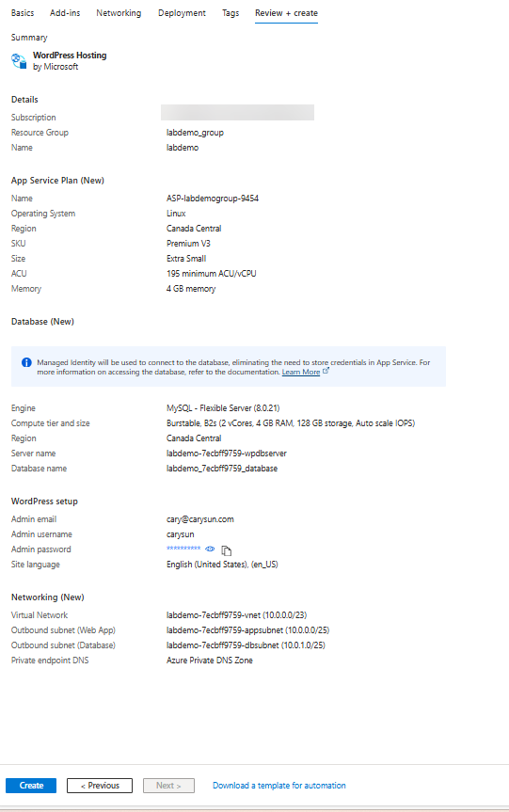This screenshot has height=812, width=509.
Task: Open the Add-ins tab
Action: (x=65, y=13)
